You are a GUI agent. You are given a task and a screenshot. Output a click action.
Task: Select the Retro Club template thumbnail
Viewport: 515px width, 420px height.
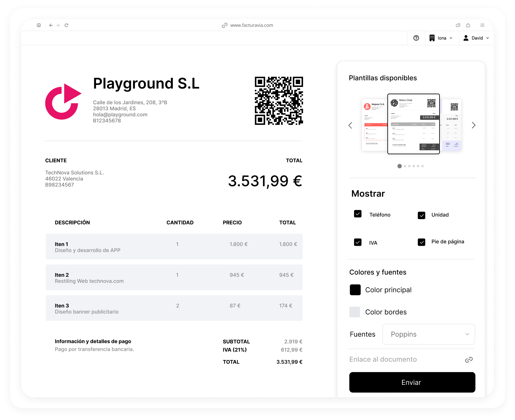[x=413, y=124]
